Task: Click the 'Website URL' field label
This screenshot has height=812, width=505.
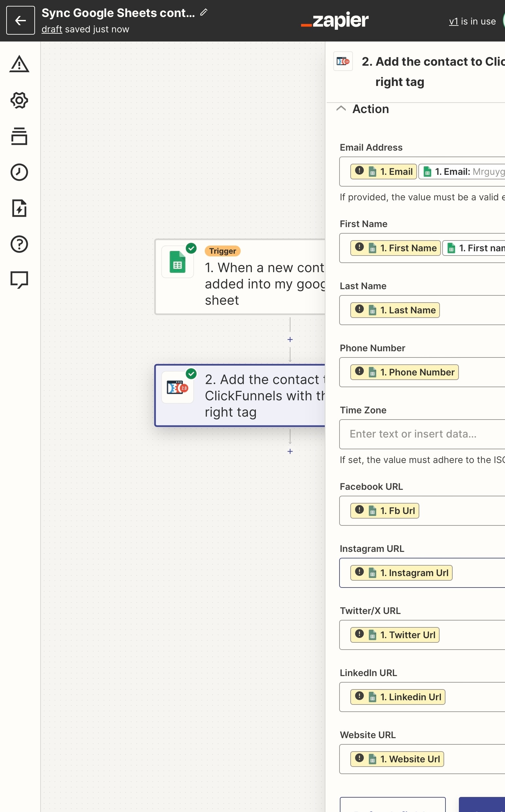Action: (x=368, y=735)
